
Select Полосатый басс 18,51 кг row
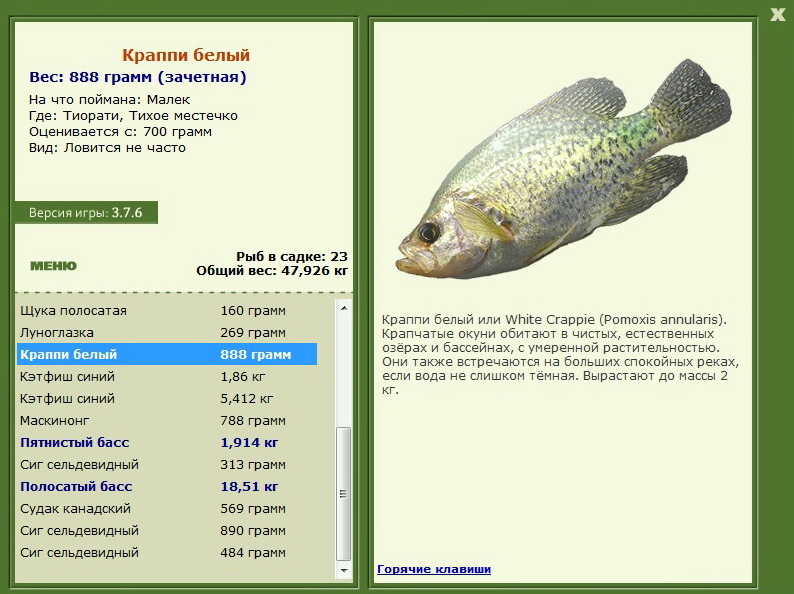click(167, 487)
